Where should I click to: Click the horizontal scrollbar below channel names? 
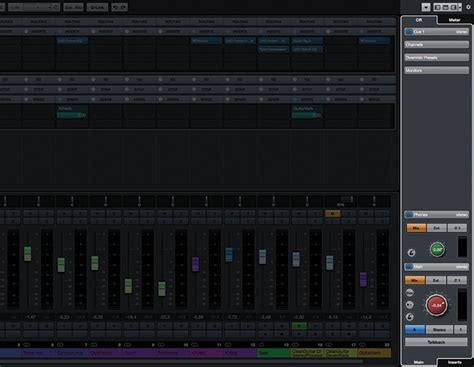click(x=181, y=361)
